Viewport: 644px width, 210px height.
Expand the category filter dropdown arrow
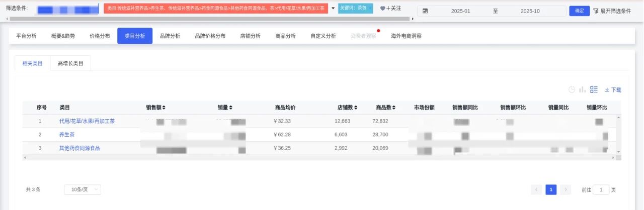[333, 9]
